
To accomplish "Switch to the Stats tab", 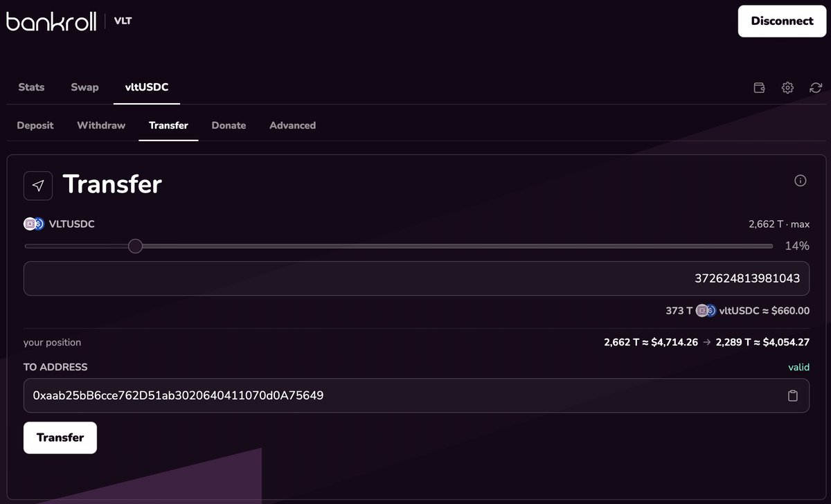I will click(x=31, y=87).
